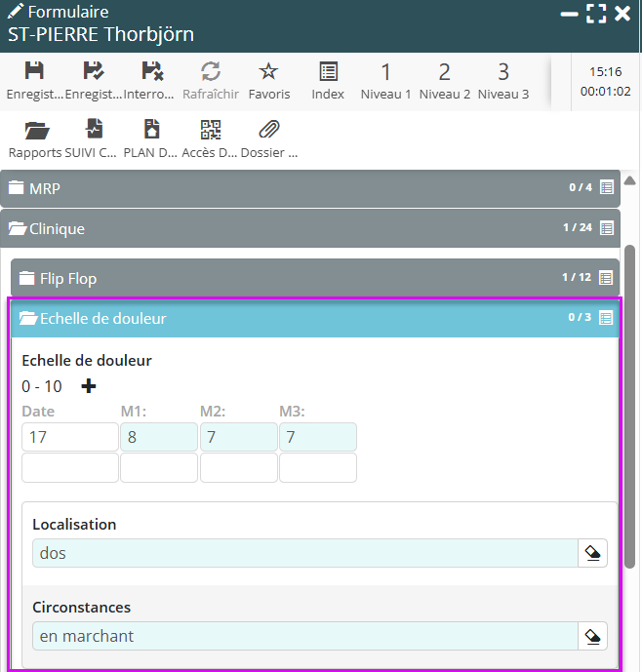
Task: Clear the Circonstances field with eraser icon
Action: pos(592,636)
